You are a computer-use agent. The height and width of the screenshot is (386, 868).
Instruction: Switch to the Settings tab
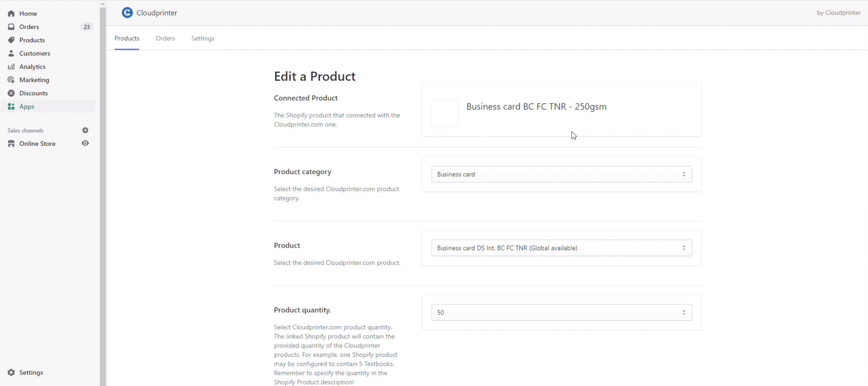point(203,38)
